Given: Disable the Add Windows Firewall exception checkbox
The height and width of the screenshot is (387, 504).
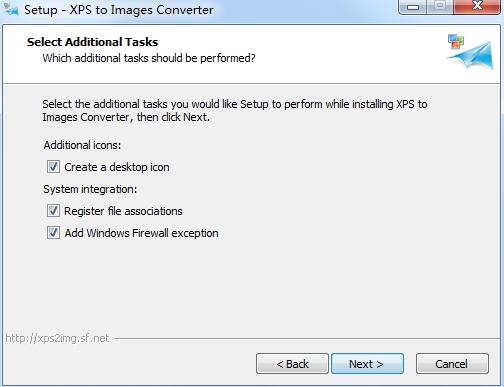Looking at the screenshot, I should click(53, 233).
